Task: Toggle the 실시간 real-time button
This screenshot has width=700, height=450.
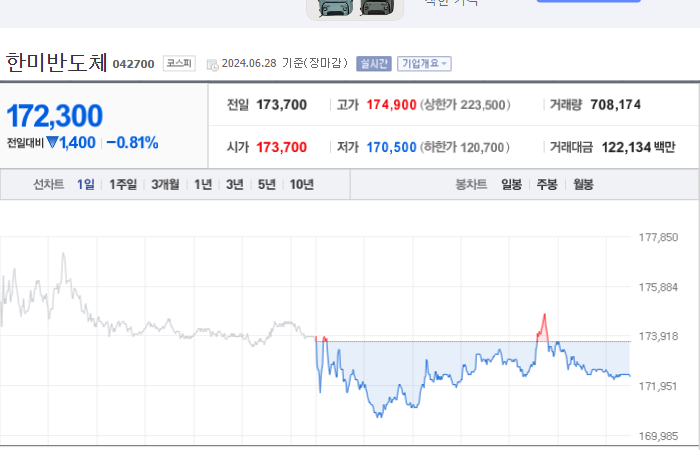Action: click(374, 64)
